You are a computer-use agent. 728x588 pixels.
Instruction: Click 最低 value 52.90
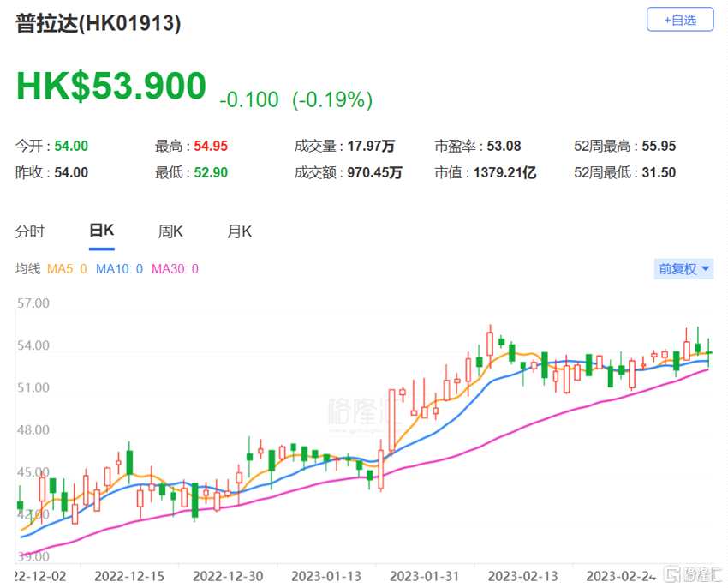[211, 172]
